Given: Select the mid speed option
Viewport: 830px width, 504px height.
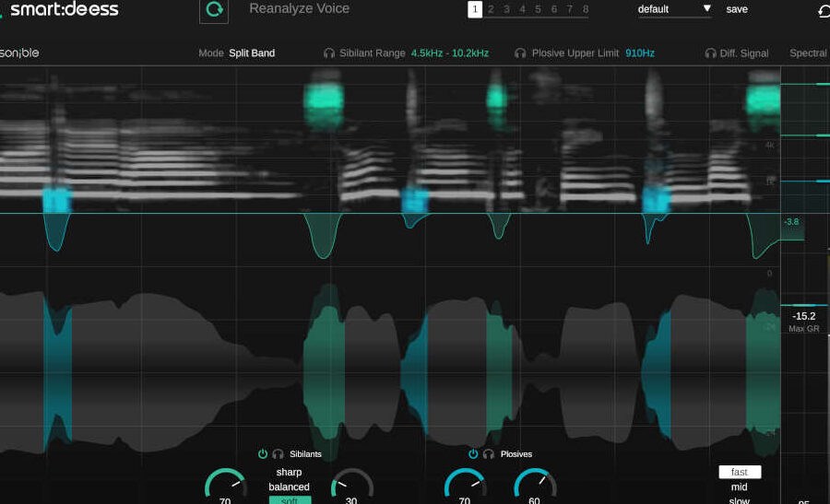Looking at the screenshot, I should pos(740,486).
